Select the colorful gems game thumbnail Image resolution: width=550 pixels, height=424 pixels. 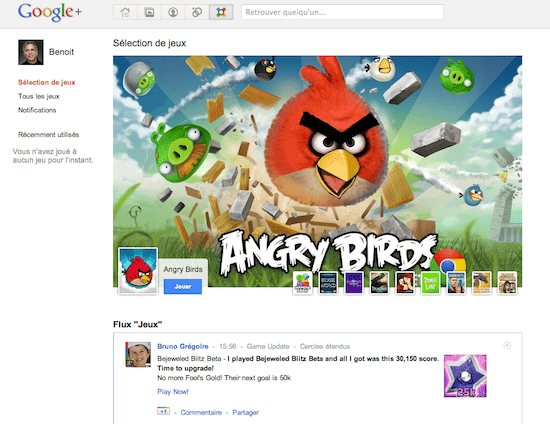click(303, 283)
